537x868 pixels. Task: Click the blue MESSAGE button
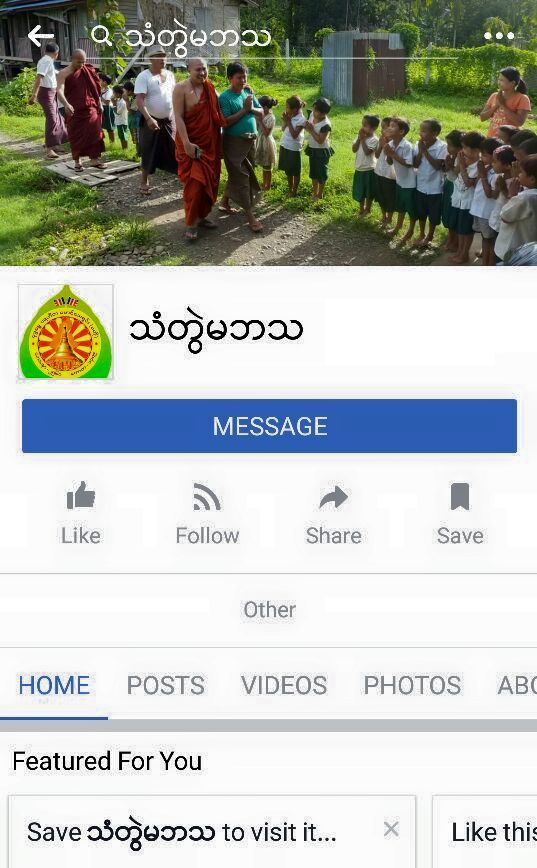[x=270, y=426]
